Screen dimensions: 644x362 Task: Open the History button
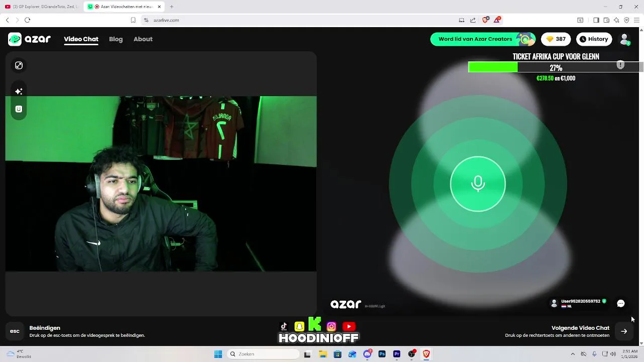(x=594, y=39)
